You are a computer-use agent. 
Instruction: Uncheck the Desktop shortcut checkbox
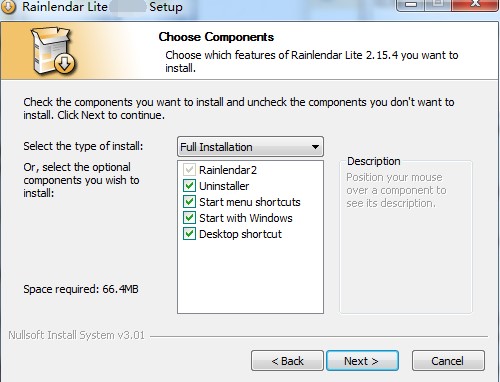point(189,234)
